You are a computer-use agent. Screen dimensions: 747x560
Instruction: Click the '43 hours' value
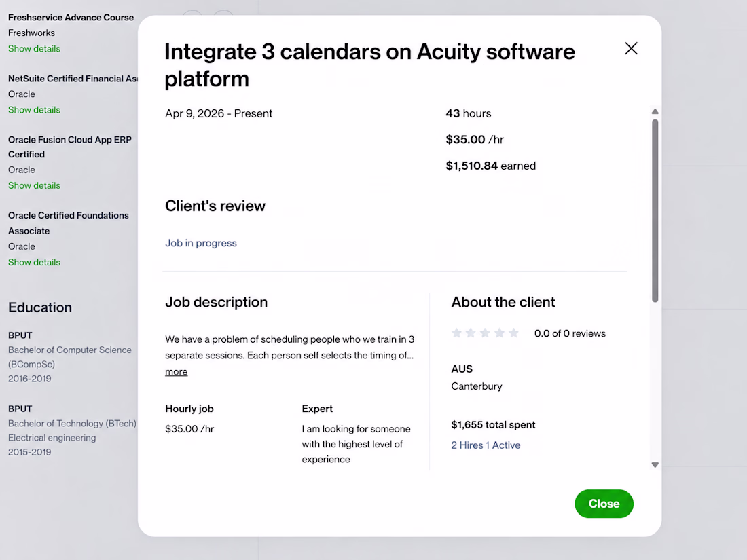(469, 113)
